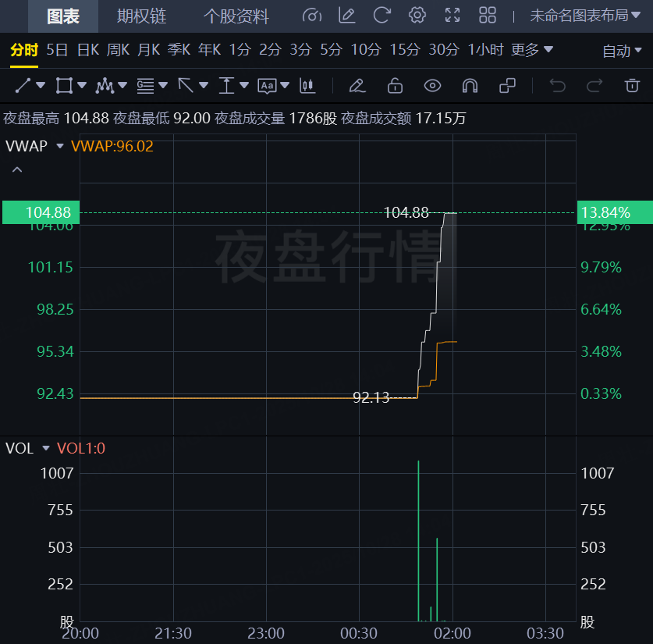Screen dimensions: 653x644
Task: Click the pencil continuous drawing icon
Action: tap(357, 86)
